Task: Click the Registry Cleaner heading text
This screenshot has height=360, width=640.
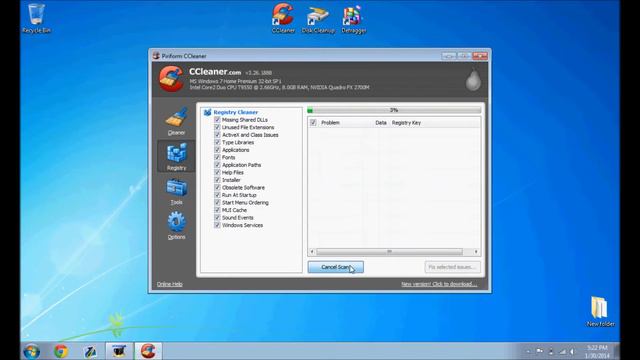Action: coord(236,112)
